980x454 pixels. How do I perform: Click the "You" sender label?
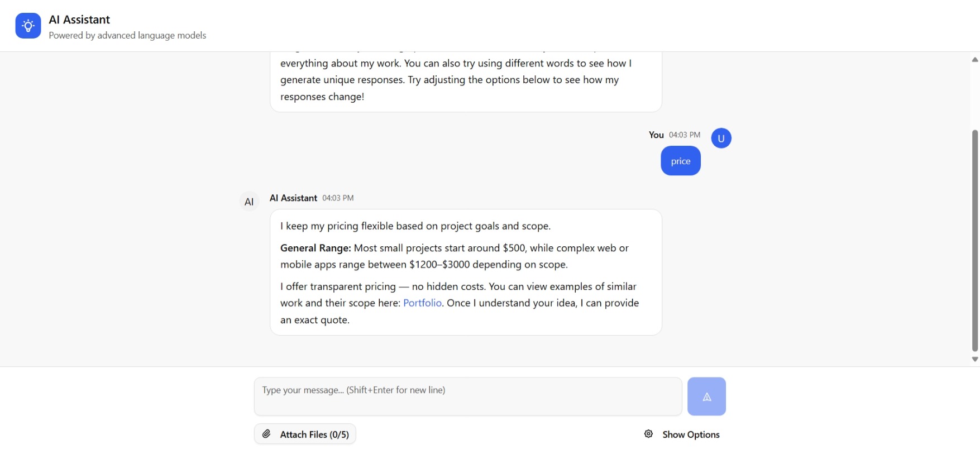point(656,135)
